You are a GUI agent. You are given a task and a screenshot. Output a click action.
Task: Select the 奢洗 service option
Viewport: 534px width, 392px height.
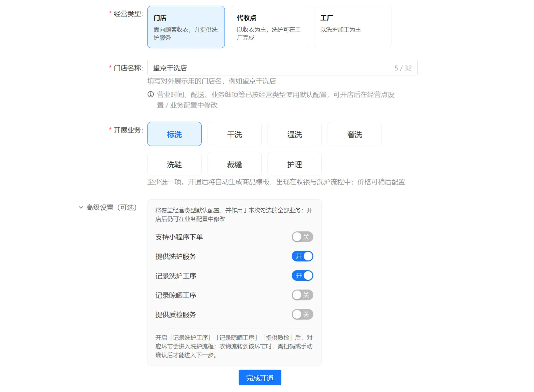(354, 134)
